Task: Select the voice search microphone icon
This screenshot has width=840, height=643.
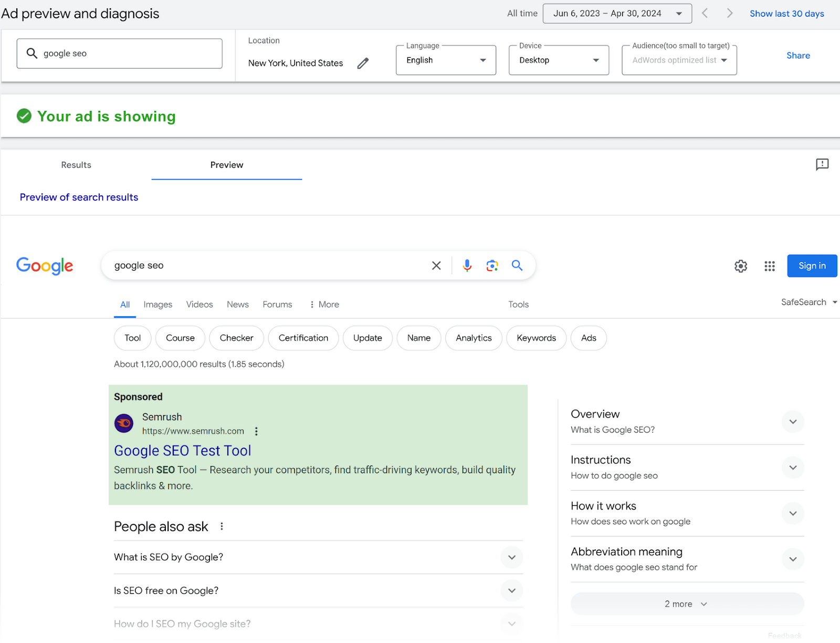Action: tap(467, 265)
